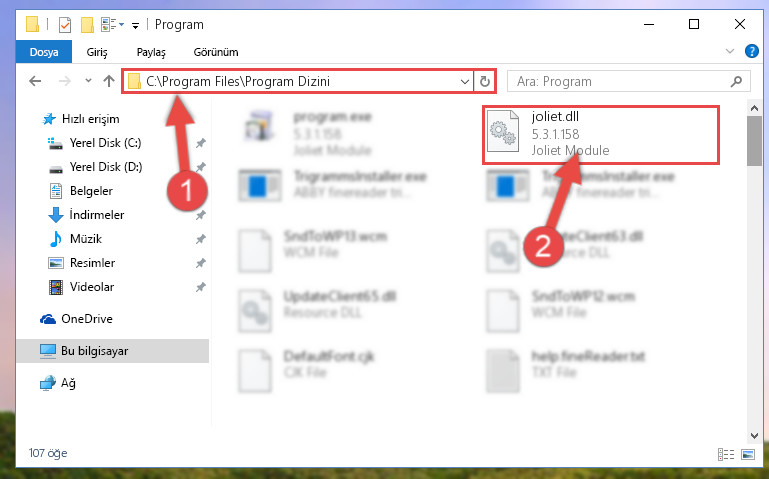This screenshot has width=769, height=479.
Task: Unpin Yerel Disk (C:) from quick access
Action: click(x=201, y=143)
